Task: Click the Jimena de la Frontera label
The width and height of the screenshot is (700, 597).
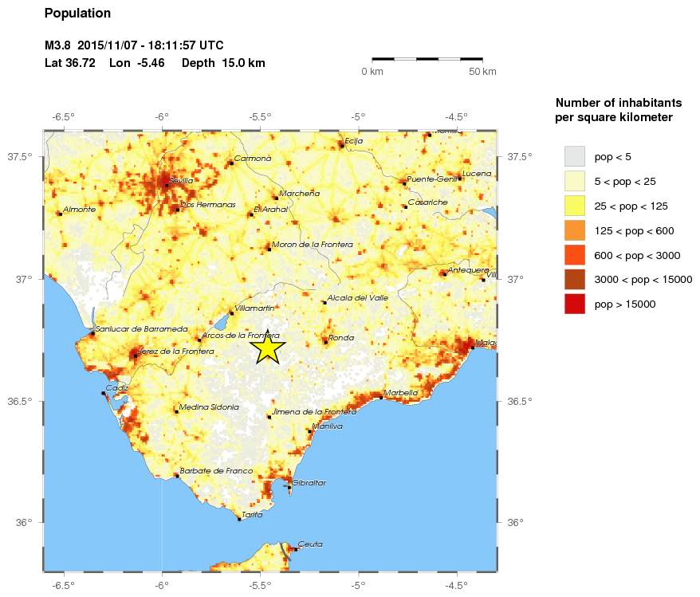Action: 314,411
